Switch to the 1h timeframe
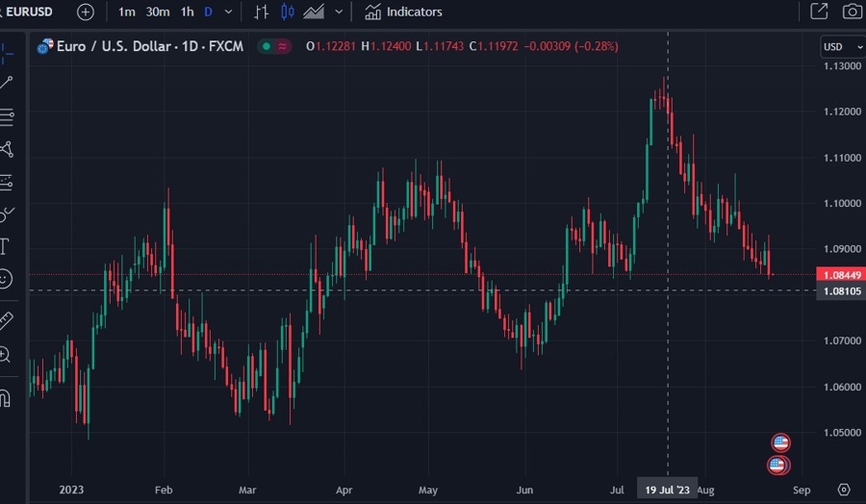Screen dimensions: 866x504 (188, 12)
